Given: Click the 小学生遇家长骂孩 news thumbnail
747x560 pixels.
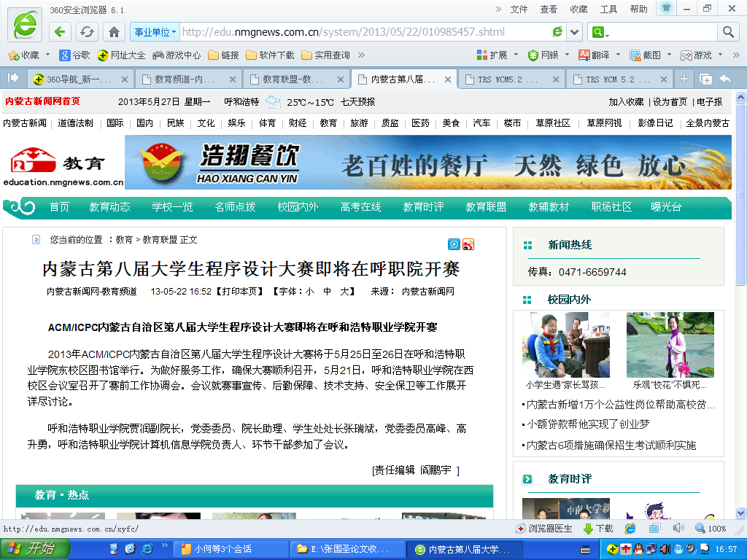Looking at the screenshot, I should (565, 345).
